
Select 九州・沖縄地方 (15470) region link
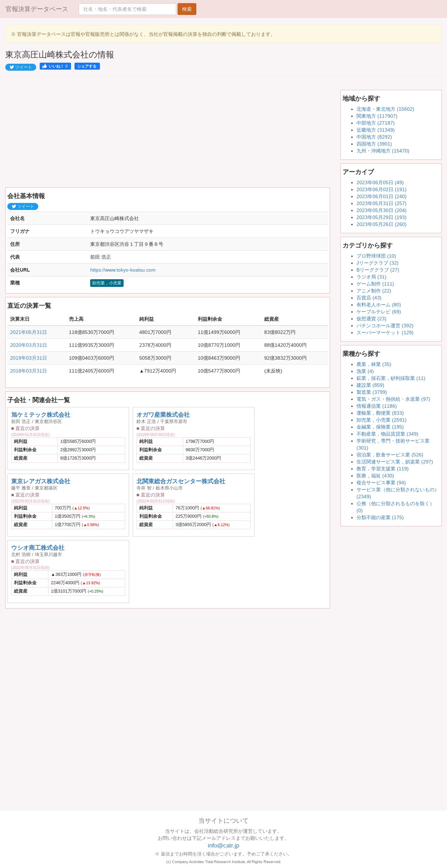pyautogui.click(x=383, y=151)
